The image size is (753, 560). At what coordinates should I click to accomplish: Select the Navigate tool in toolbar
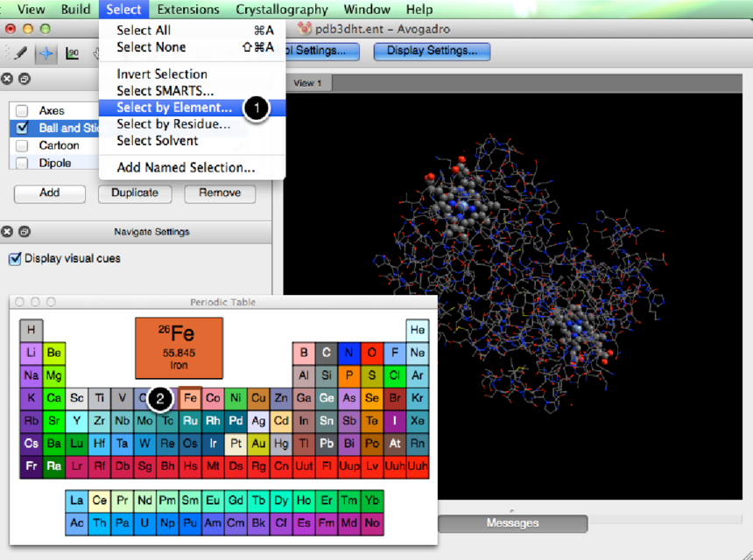(x=46, y=52)
